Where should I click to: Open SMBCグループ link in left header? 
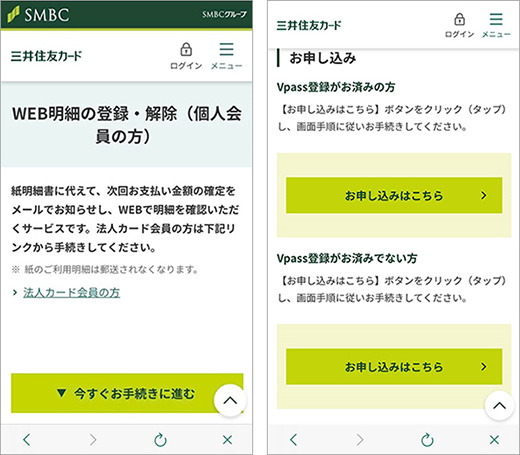[x=224, y=14]
